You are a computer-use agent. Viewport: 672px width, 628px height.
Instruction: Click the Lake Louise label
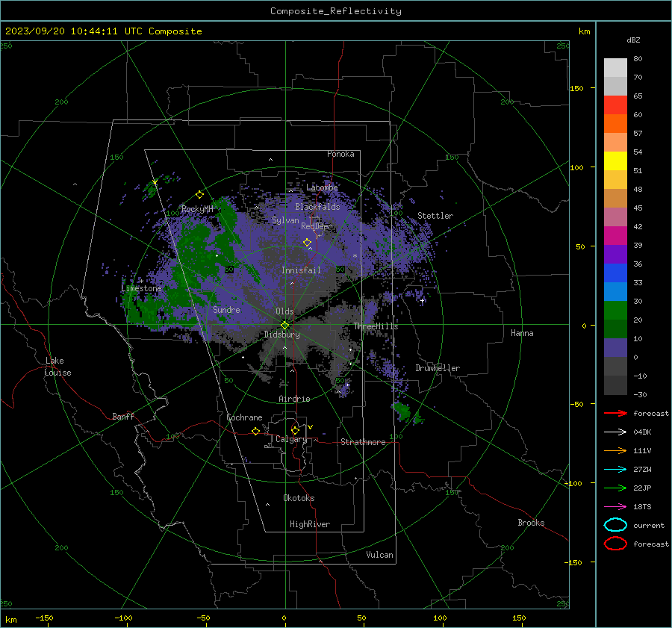(57, 367)
